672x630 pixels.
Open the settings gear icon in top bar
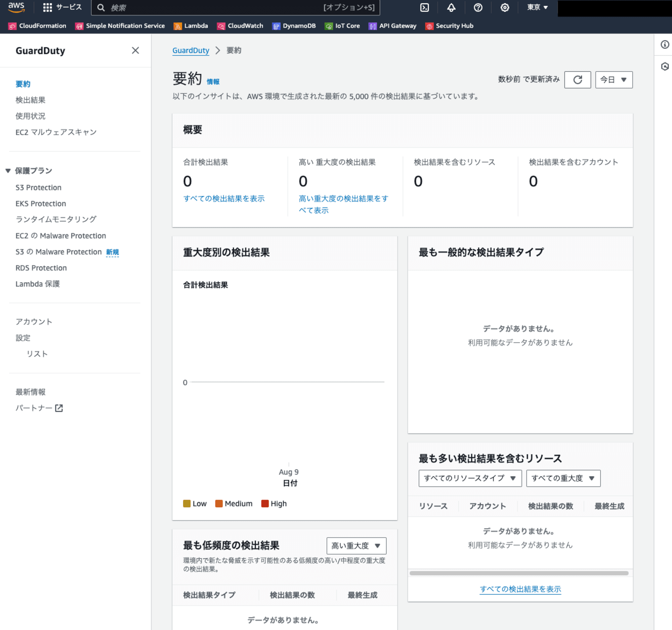(504, 7)
